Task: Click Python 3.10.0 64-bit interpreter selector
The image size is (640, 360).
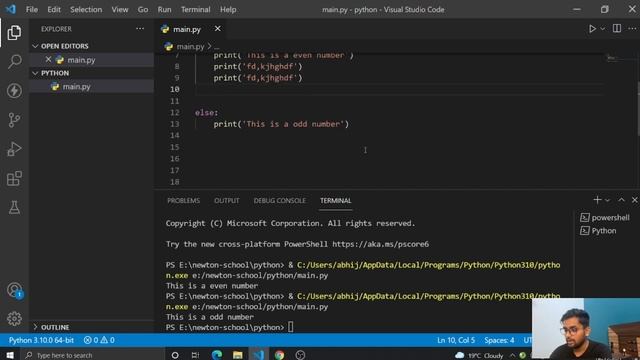Action: (x=41, y=340)
